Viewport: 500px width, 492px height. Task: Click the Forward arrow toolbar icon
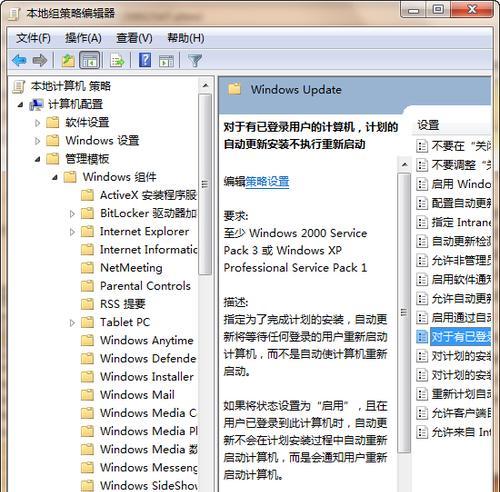(x=40, y=61)
